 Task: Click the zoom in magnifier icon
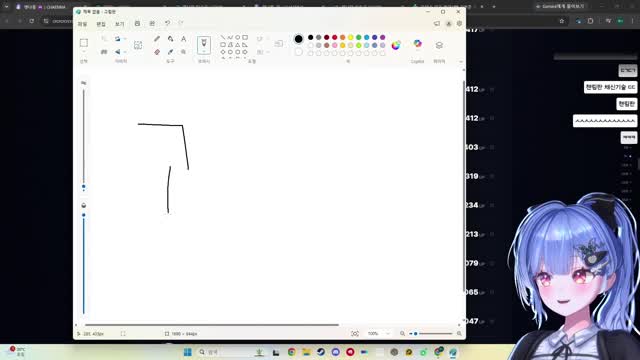pos(459,333)
